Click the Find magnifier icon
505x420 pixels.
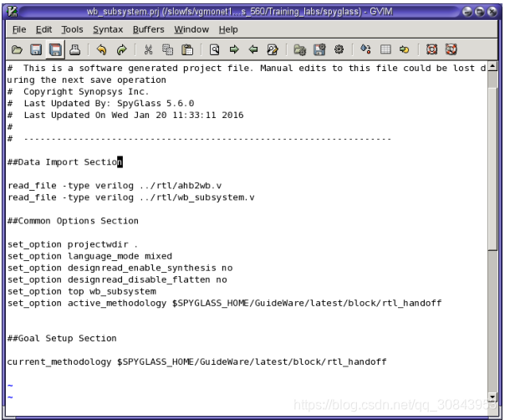click(214, 50)
